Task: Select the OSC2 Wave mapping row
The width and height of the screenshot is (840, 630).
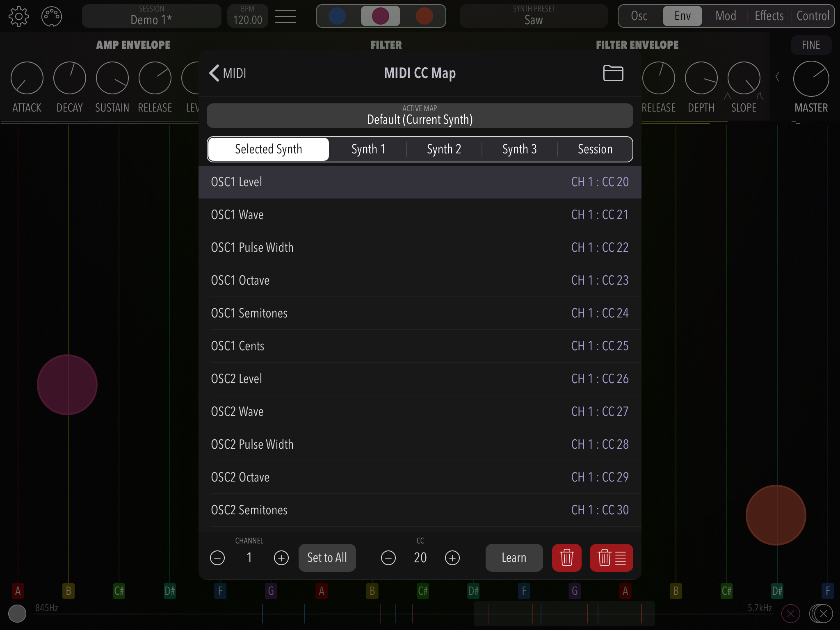Action: coord(420,411)
